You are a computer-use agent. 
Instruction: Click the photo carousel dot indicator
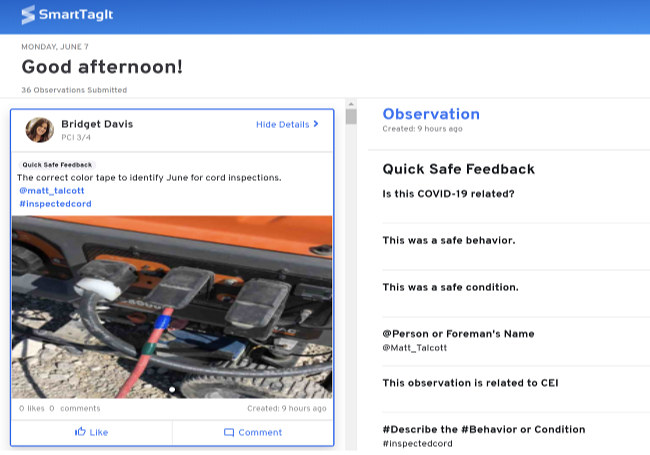pos(172,389)
